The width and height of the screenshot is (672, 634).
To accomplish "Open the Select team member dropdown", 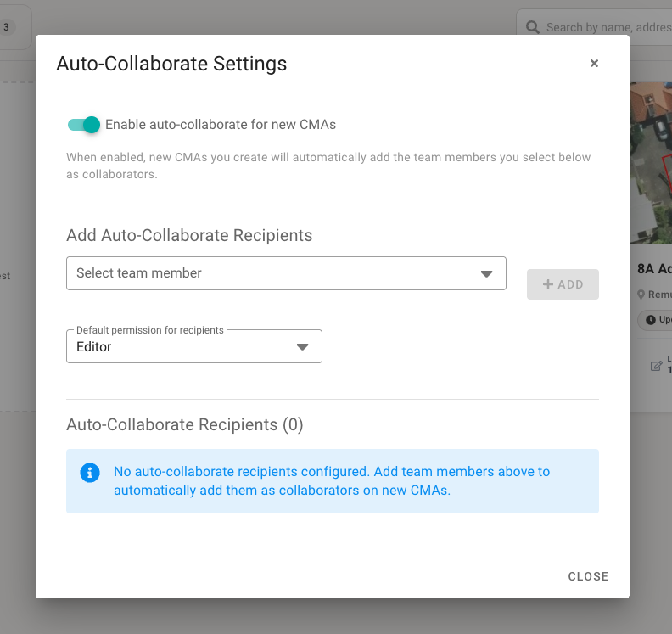I will (x=286, y=273).
